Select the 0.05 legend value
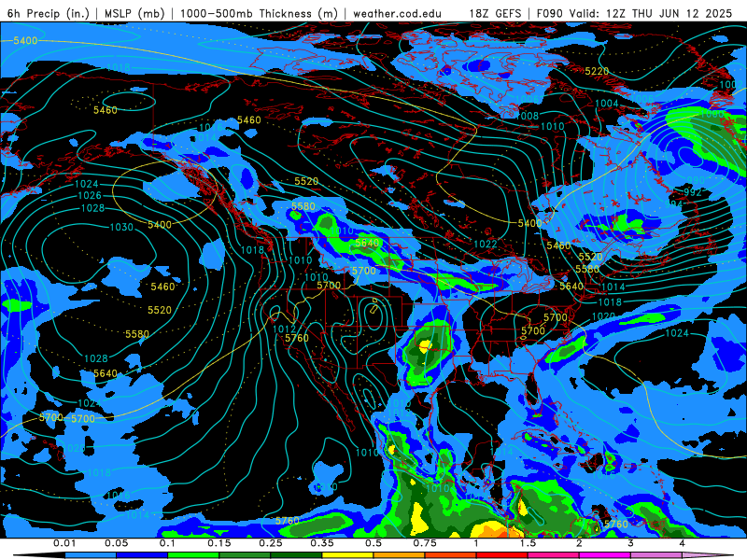This screenshot has width=747, height=560. point(116,543)
